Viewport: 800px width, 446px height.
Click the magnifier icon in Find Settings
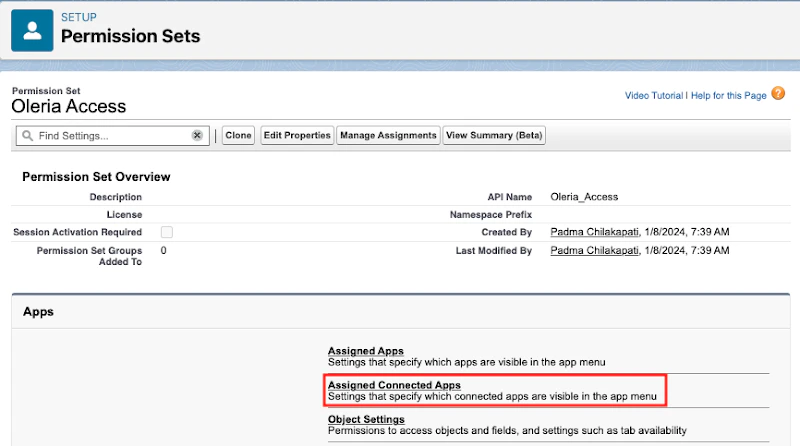tap(28, 136)
